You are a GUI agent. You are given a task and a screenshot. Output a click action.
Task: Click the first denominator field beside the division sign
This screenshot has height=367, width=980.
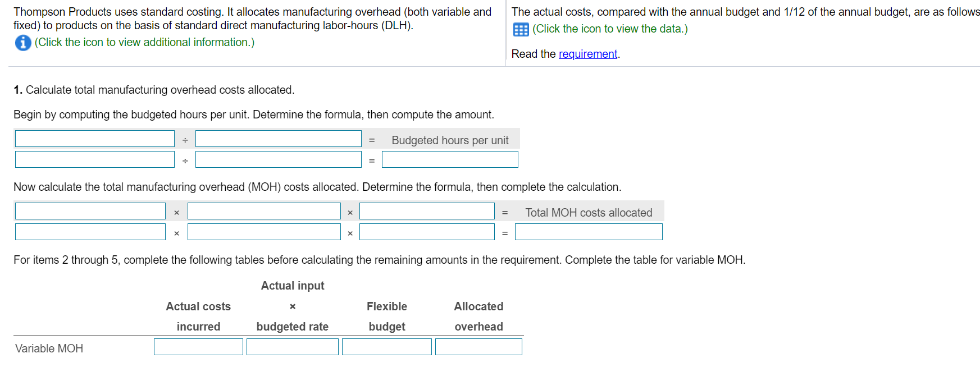[x=278, y=138]
